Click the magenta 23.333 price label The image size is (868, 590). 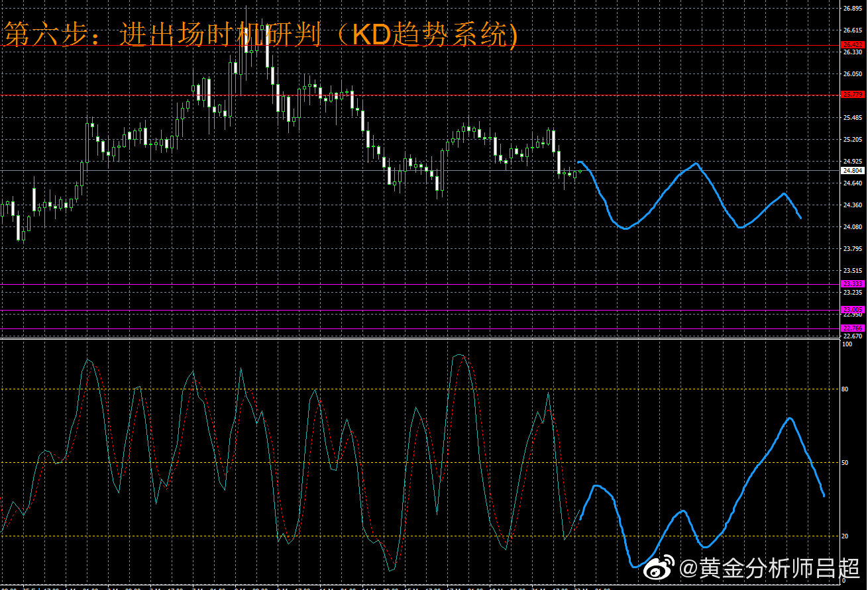tap(852, 283)
